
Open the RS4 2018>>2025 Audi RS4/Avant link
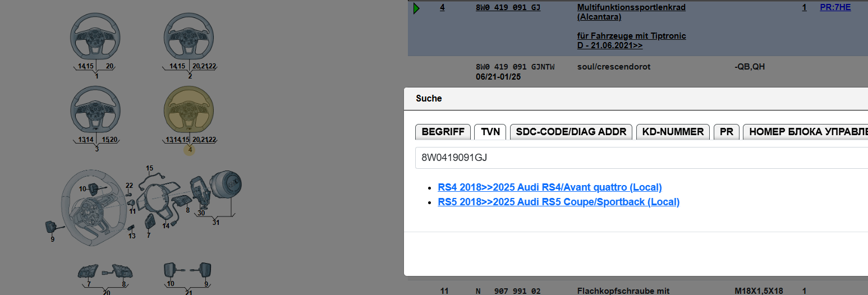coord(549,187)
